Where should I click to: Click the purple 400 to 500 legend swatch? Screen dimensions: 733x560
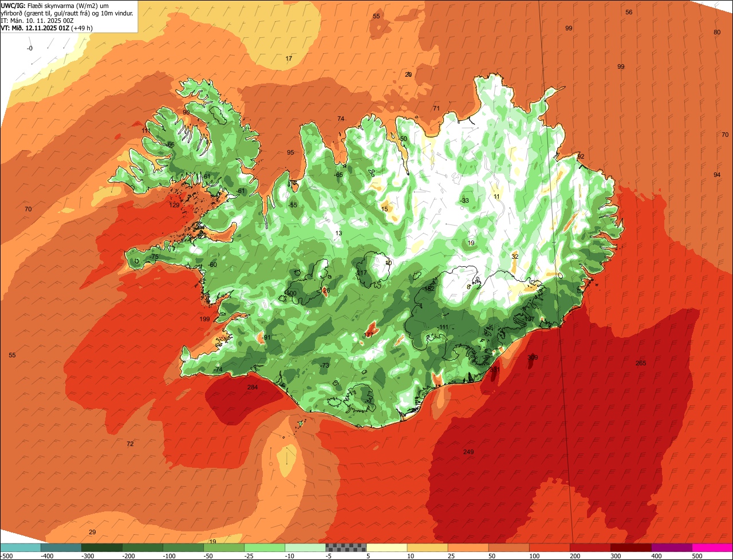pyautogui.click(x=671, y=547)
